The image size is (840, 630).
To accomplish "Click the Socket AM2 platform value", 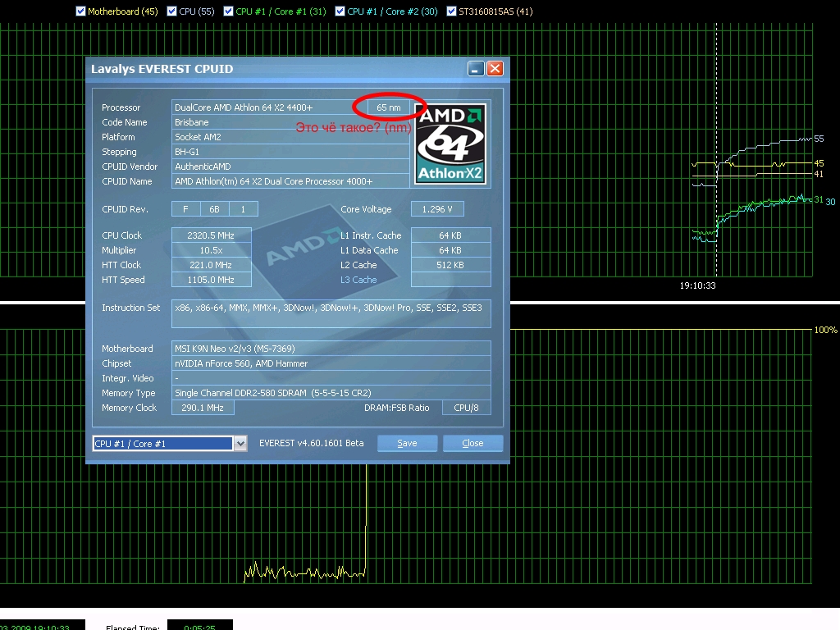I will pos(290,137).
